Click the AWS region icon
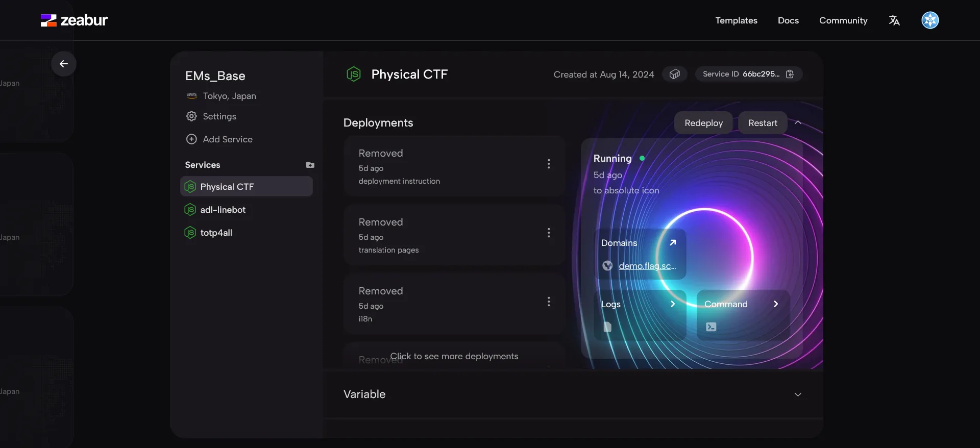980x448 pixels. point(191,95)
